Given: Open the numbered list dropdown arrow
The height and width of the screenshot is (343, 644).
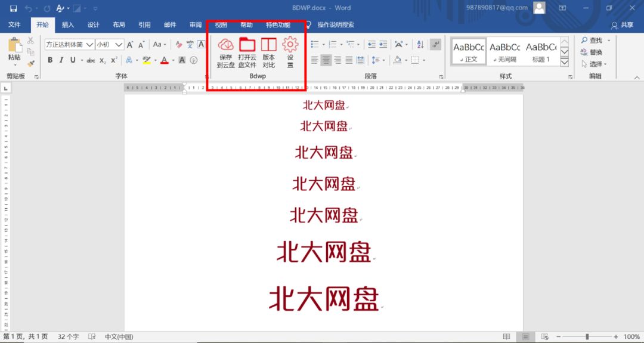Looking at the screenshot, I should 341,44.
